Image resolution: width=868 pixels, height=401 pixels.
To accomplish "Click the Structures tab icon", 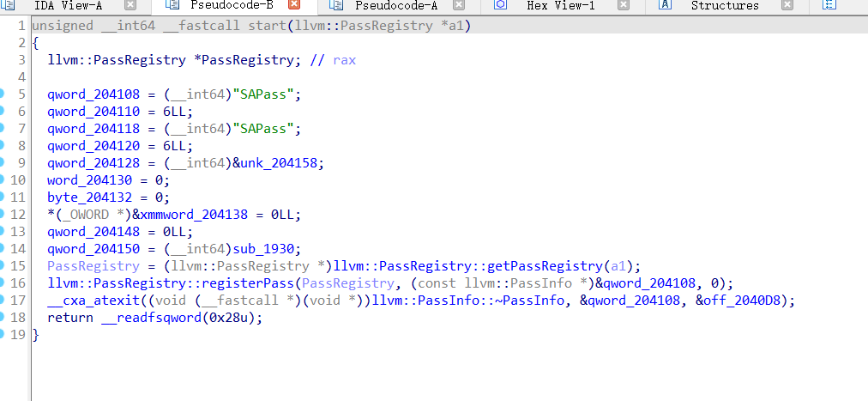I will [x=665, y=5].
